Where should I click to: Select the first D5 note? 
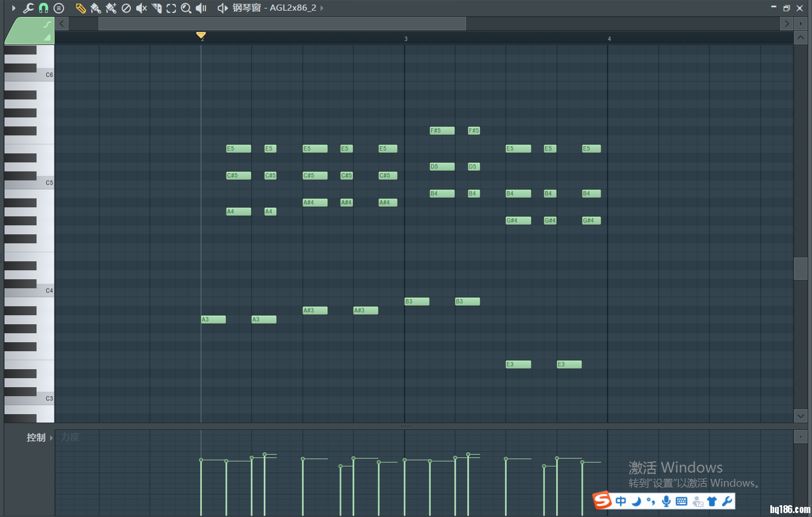click(442, 166)
